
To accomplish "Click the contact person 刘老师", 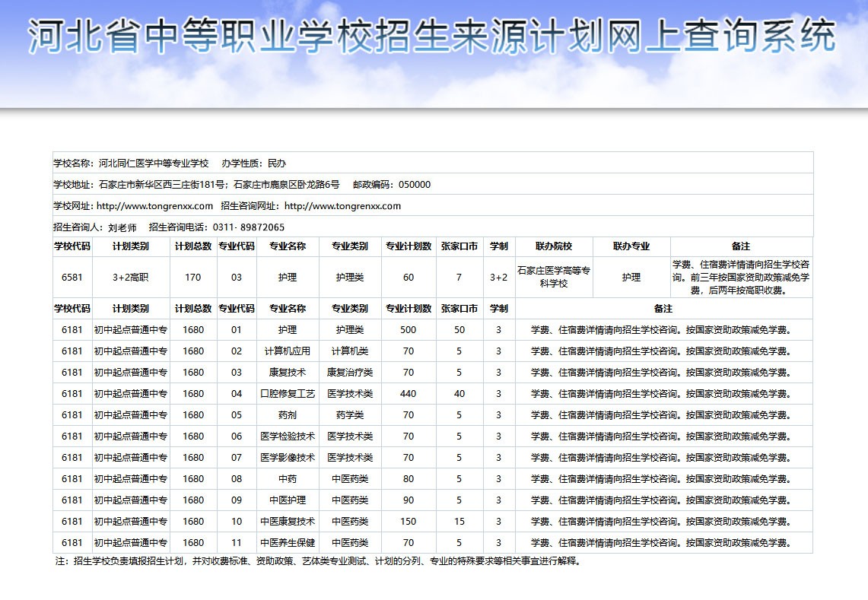I will (x=122, y=227).
